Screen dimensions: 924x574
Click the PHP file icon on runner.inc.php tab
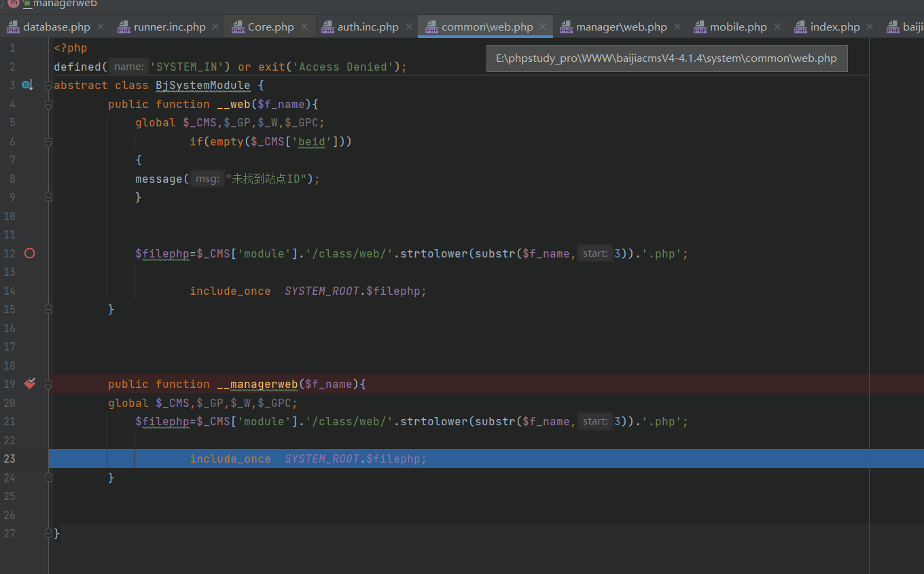point(124,27)
